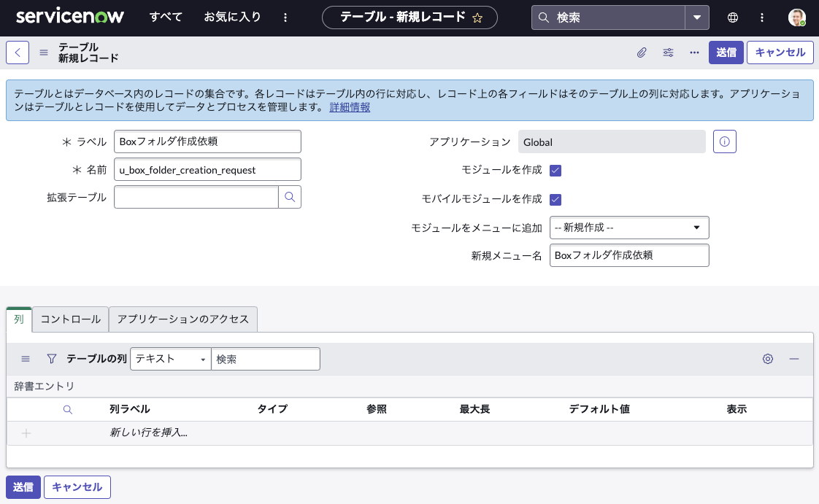The height and width of the screenshot is (504, 819).
Task: Toggle column search magnifier in list header
Action: 67,410
